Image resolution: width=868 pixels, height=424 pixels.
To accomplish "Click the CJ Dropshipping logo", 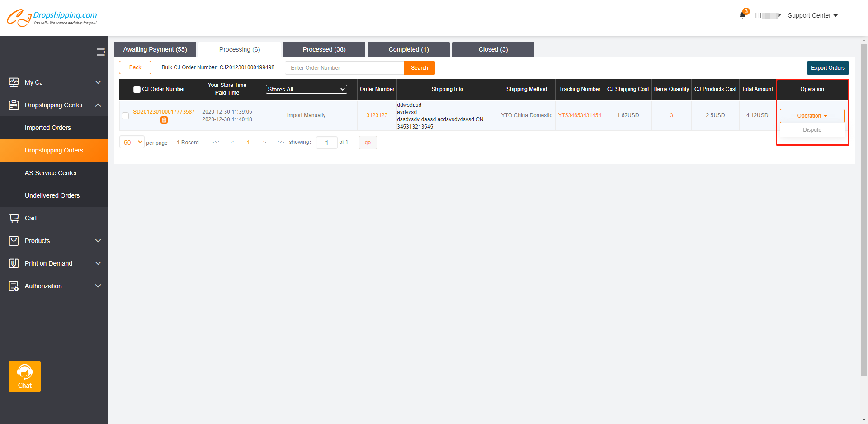I will [52, 18].
